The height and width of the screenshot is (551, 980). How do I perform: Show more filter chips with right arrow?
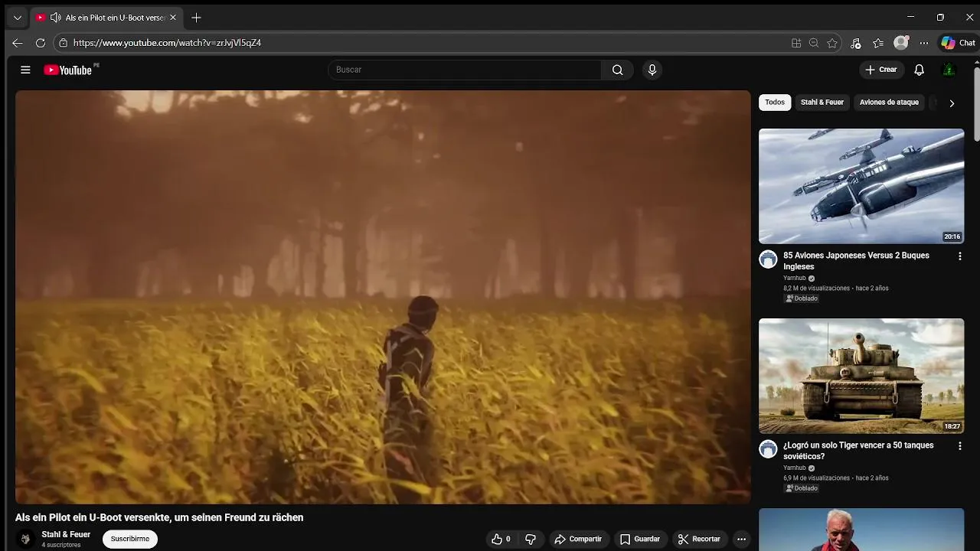[x=952, y=103]
